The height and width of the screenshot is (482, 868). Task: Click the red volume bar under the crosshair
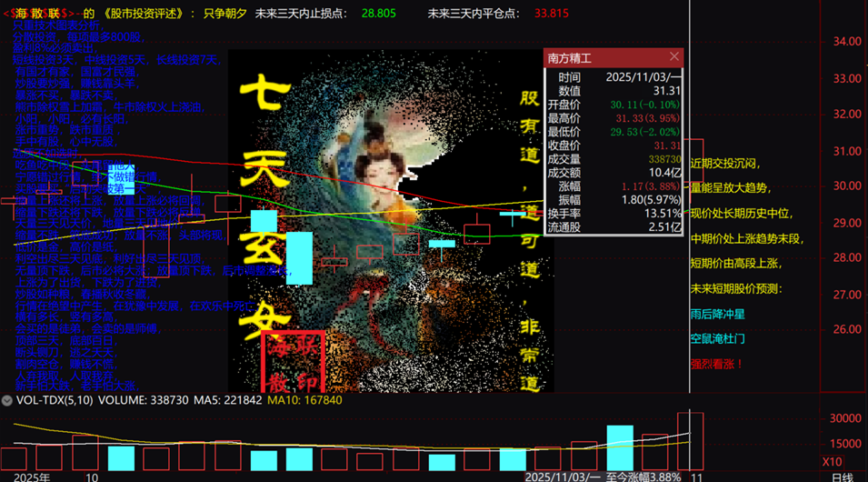click(x=690, y=442)
